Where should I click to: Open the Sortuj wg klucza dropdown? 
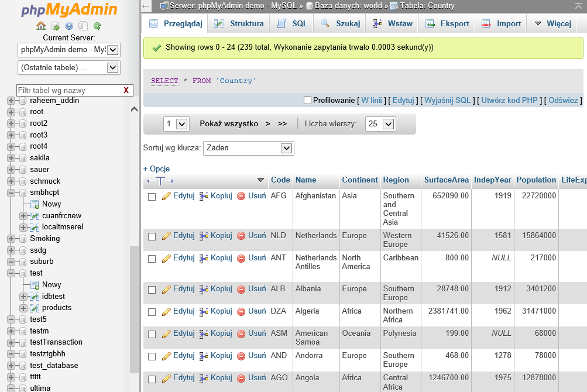point(249,148)
